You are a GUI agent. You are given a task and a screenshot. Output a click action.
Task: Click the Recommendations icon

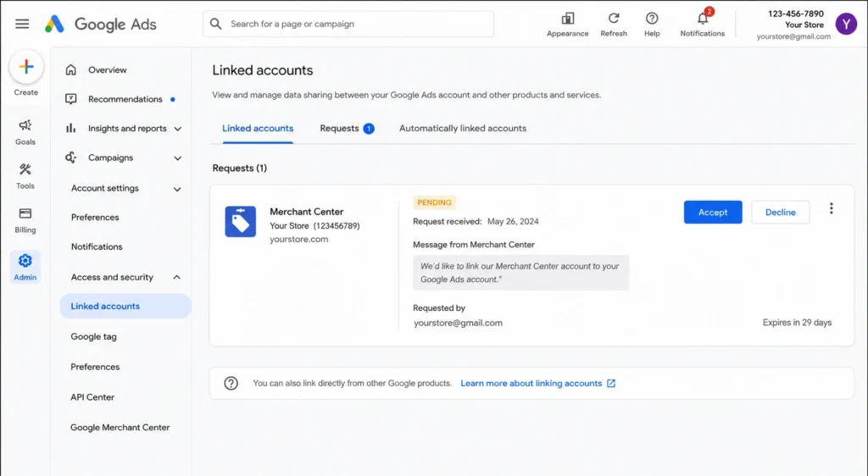click(71, 99)
